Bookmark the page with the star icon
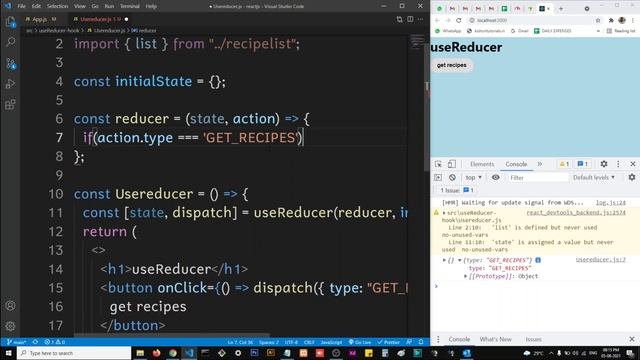 coord(598,20)
